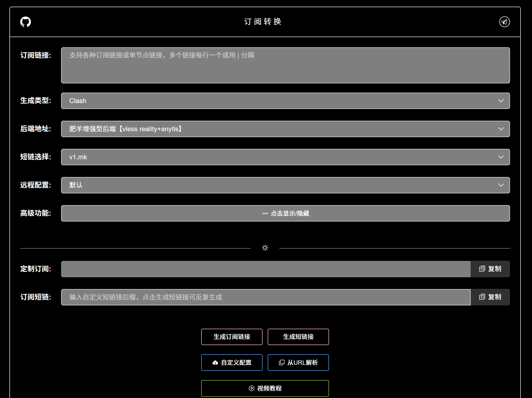Click the 订阅短链 label

tap(36, 297)
